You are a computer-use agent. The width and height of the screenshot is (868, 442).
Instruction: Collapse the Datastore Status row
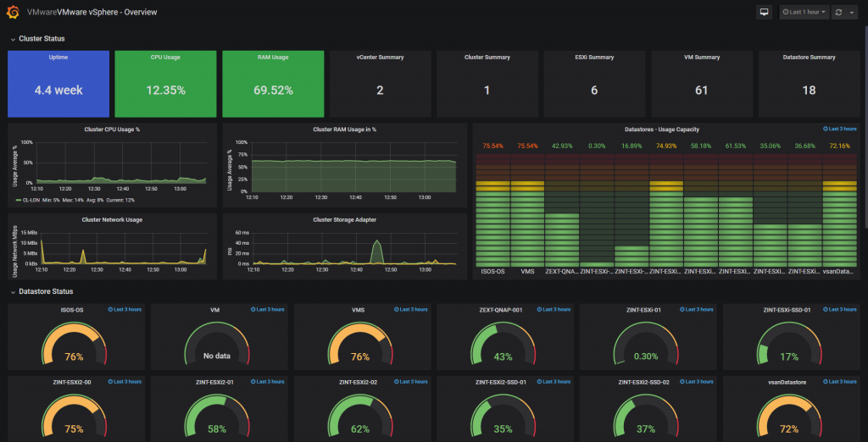tap(41, 291)
